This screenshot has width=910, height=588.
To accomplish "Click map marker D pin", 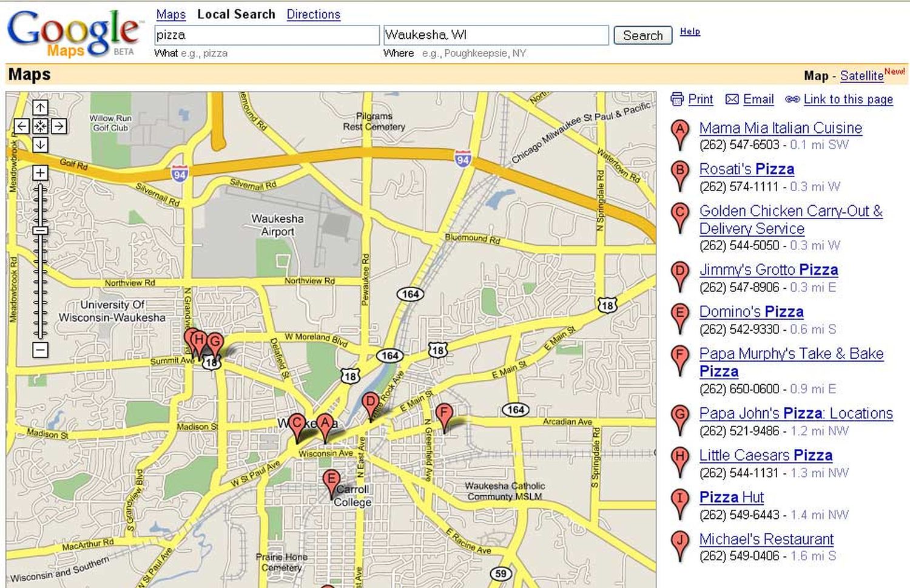I will (370, 402).
